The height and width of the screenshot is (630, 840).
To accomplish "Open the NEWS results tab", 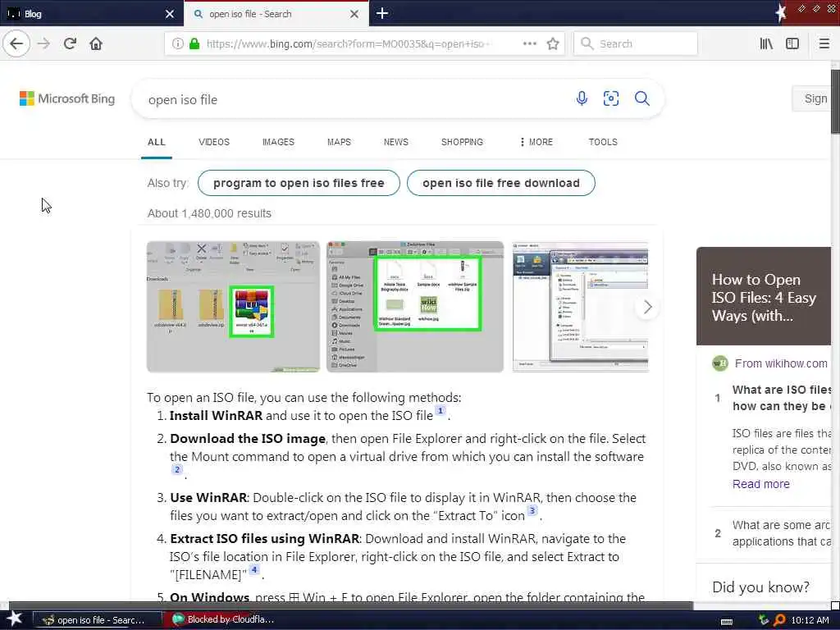I will click(396, 142).
